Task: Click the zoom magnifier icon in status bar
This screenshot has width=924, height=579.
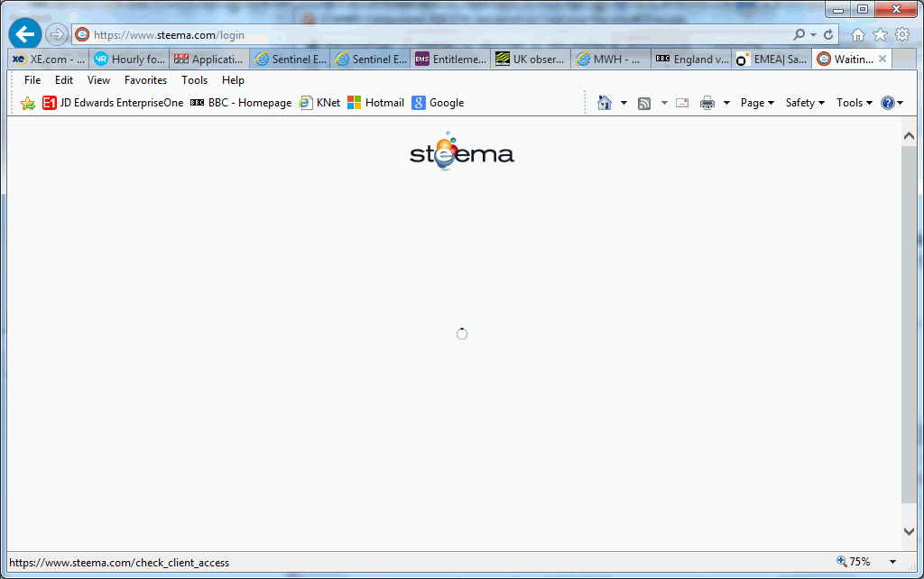Action: [842, 561]
